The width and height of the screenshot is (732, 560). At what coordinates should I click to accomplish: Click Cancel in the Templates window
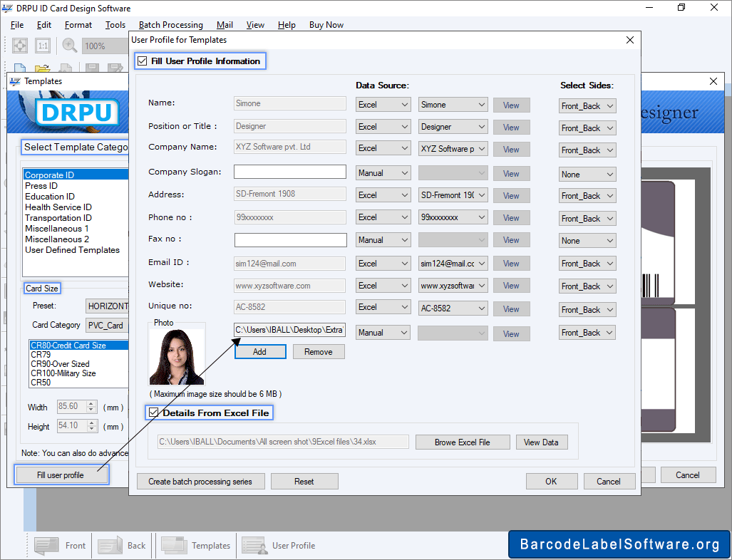688,475
